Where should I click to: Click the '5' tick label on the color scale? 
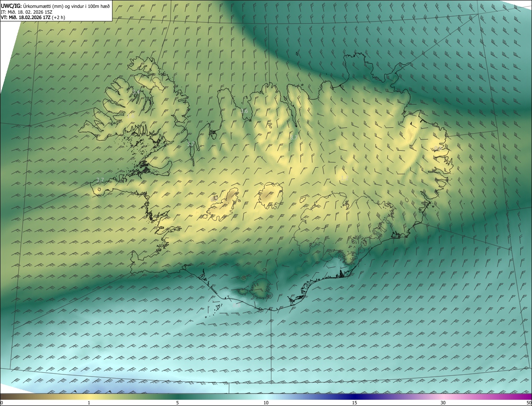pyautogui.click(x=177, y=403)
